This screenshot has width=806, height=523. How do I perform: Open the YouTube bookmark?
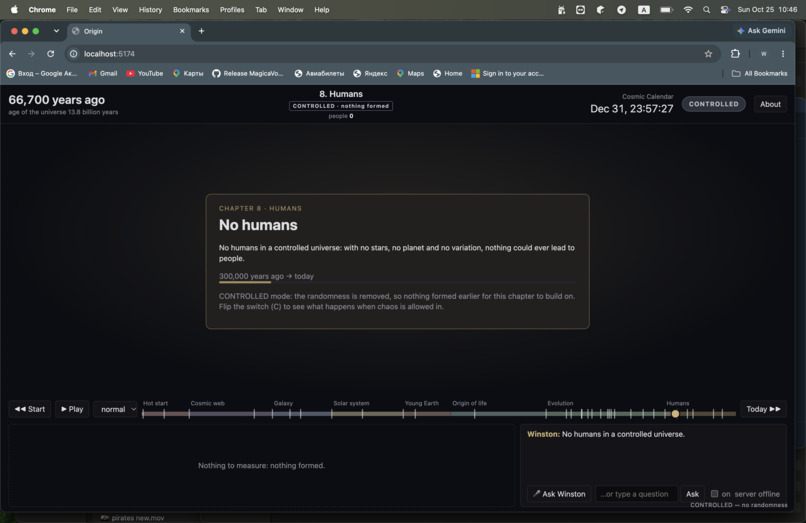[144, 74]
